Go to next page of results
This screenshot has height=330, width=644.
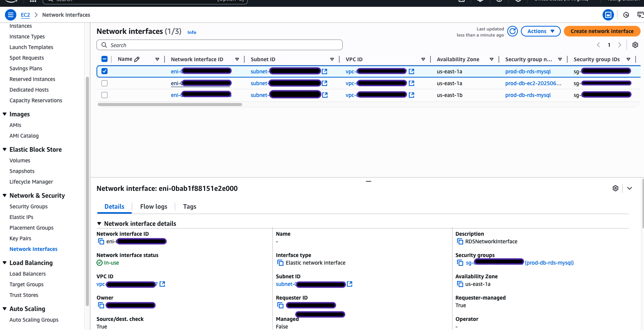620,45
